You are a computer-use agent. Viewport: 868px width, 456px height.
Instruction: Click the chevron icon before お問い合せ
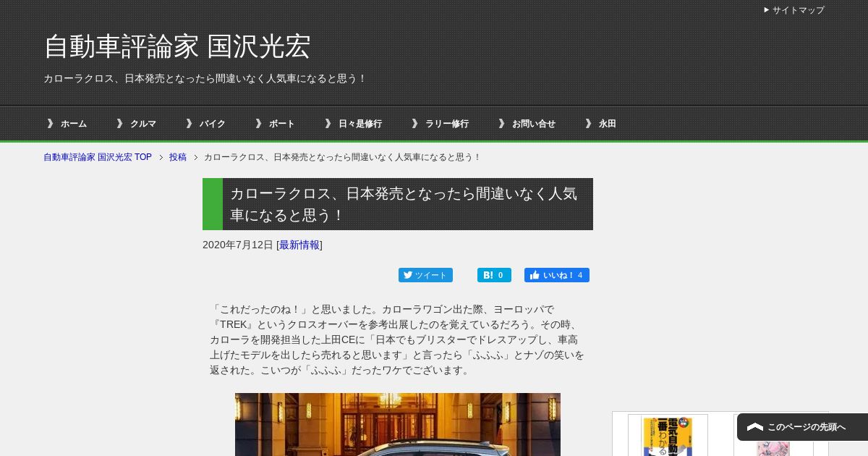[501, 124]
